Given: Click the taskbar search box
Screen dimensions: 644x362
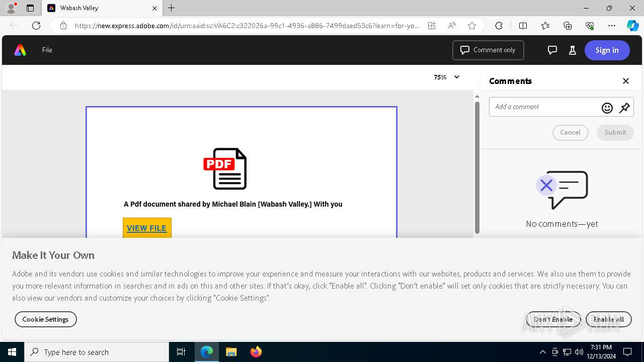Looking at the screenshot, I should pos(97,352).
